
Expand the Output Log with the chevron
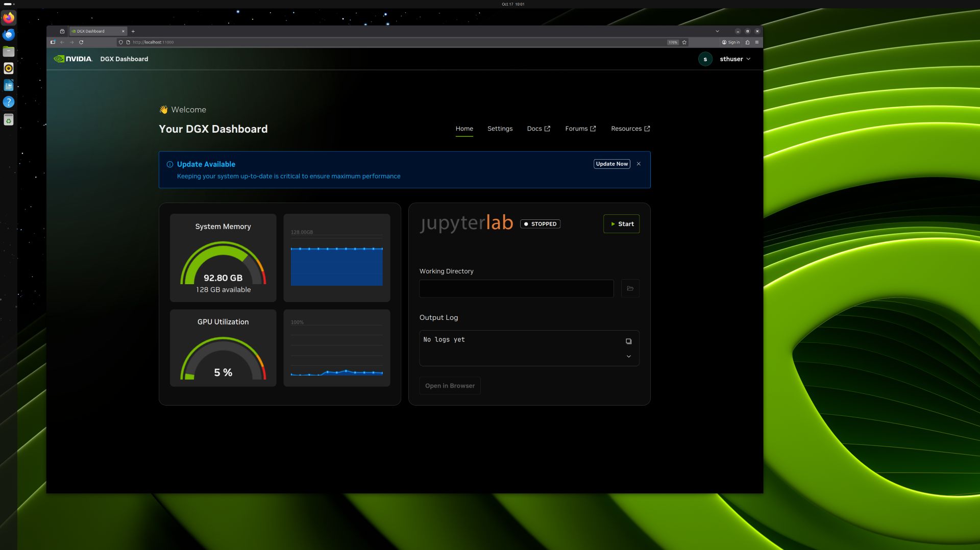tap(628, 357)
